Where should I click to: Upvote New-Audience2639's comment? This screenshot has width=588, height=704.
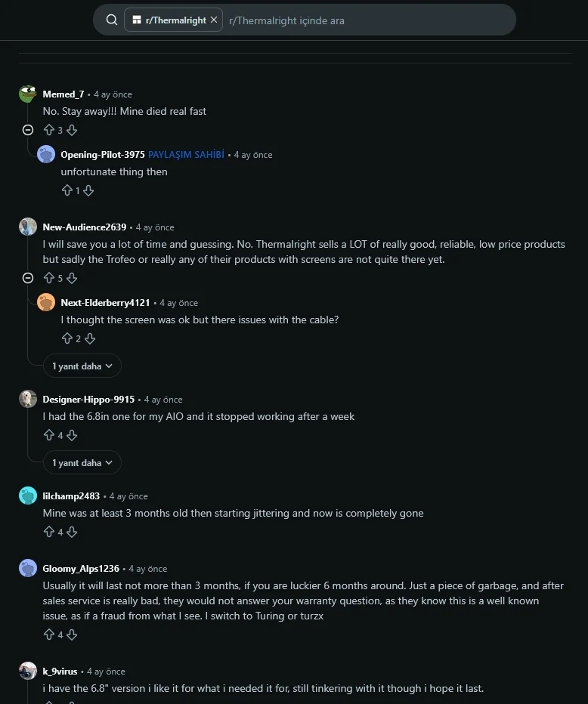tap(49, 279)
